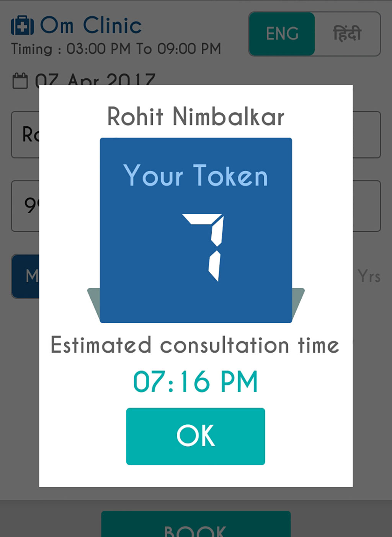This screenshot has height=537, width=392.
Task: Click the Your Token heading
Action: (196, 176)
